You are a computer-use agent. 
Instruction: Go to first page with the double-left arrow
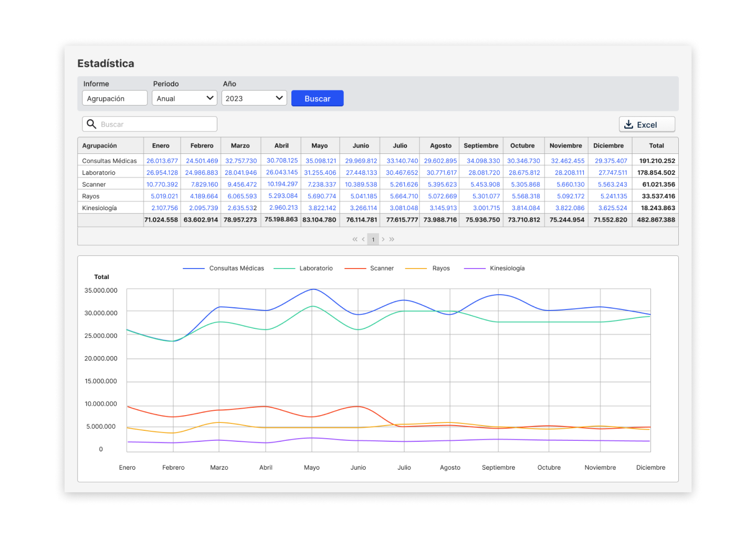(355, 240)
